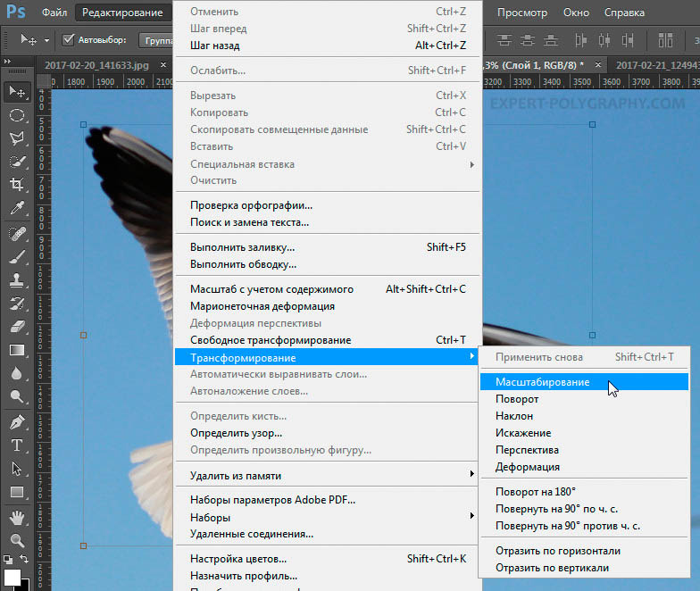This screenshot has width=700, height=591.
Task: Open the Группа auto-select dropdown
Action: [x=155, y=41]
